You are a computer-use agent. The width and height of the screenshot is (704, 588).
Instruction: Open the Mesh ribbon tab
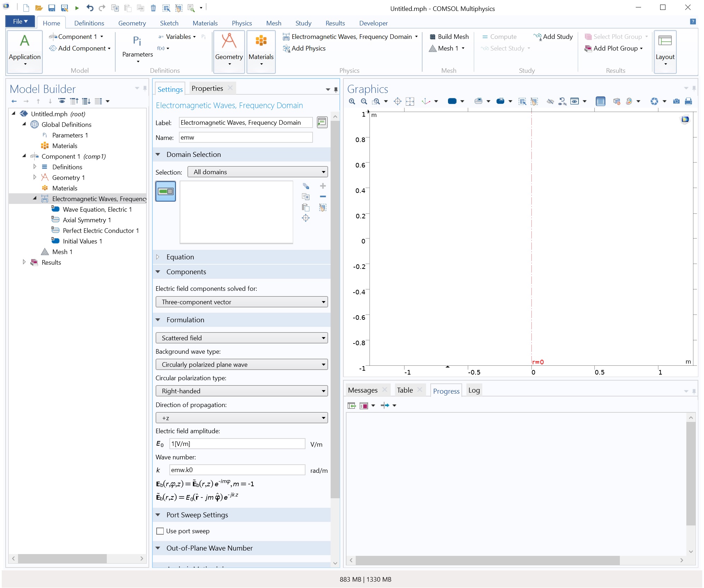tap(274, 23)
